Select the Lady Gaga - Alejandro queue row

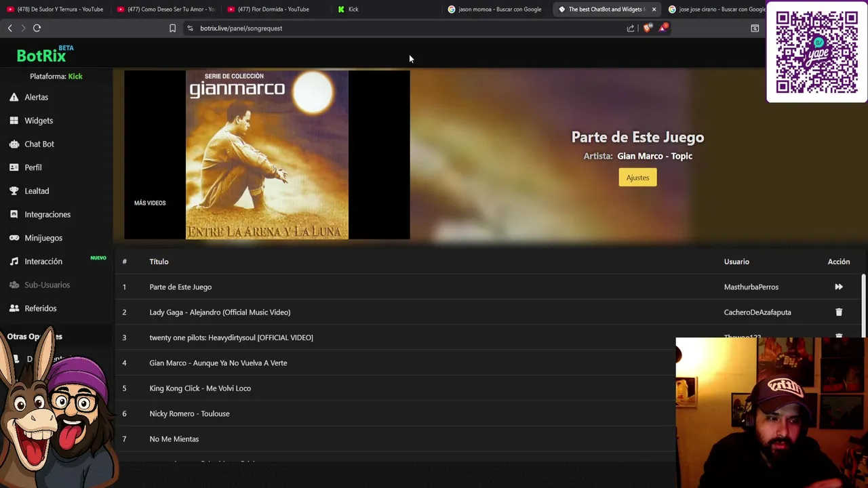pyautogui.click(x=488, y=312)
